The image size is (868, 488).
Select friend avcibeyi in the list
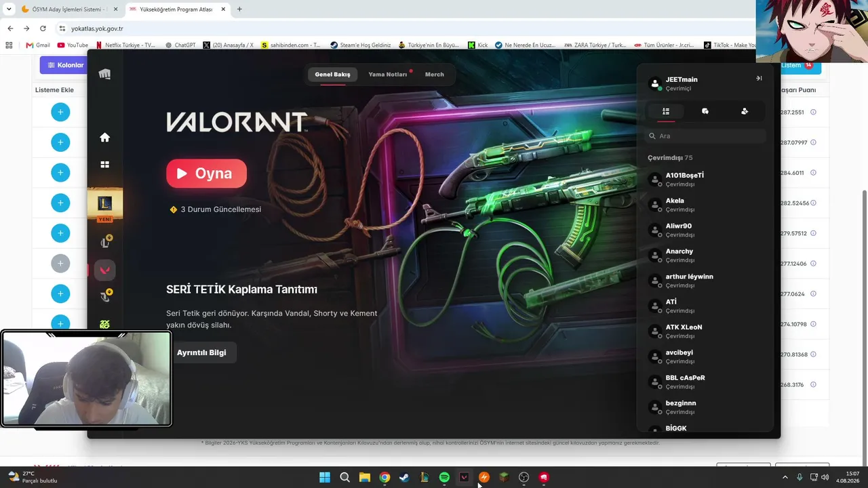(x=705, y=357)
